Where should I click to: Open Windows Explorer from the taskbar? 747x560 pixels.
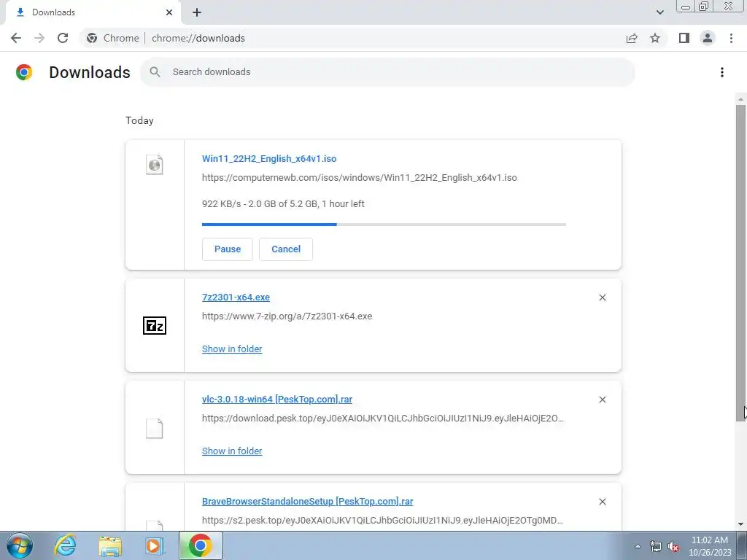pyautogui.click(x=110, y=545)
